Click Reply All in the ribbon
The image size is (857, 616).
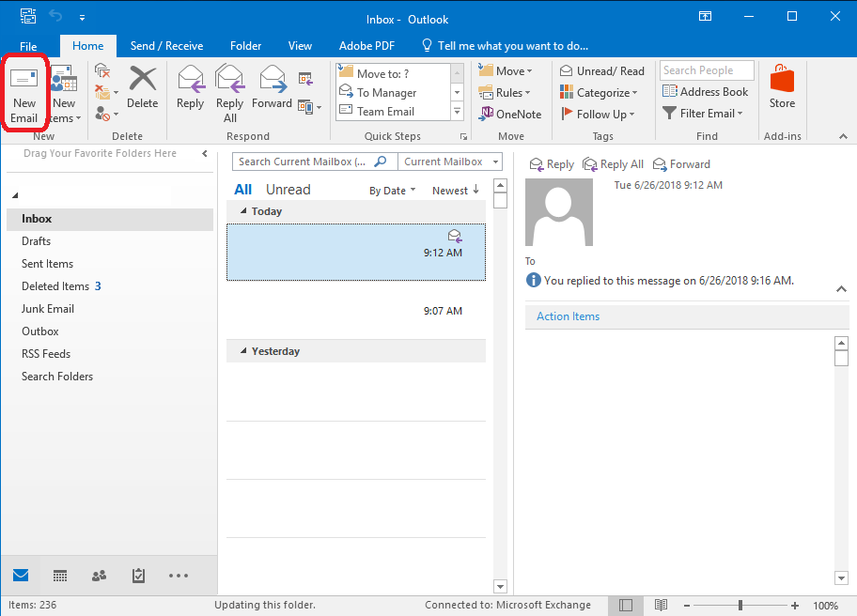[229, 93]
